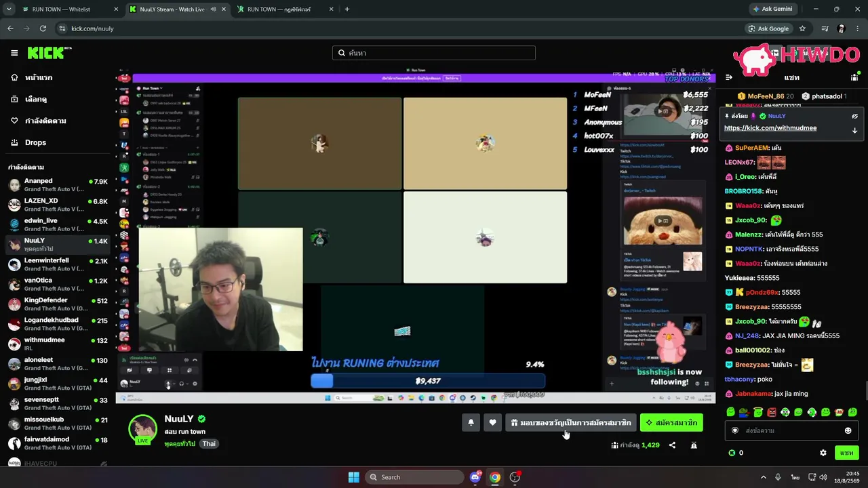Hide the pinned message in chat
Viewport: 868px width, 488px height.
pos(854,117)
